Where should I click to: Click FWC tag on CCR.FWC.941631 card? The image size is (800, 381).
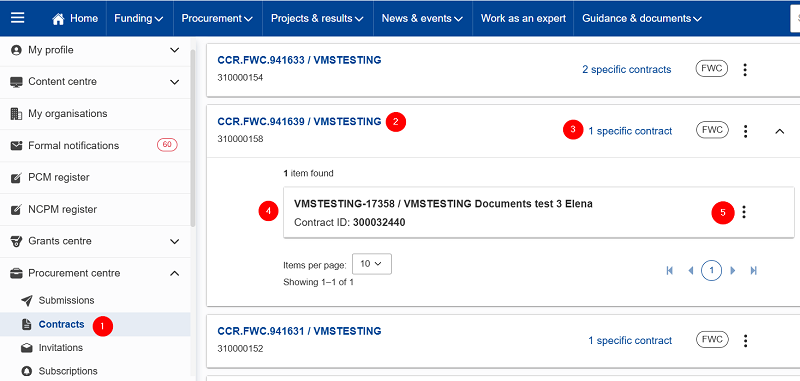coord(712,339)
